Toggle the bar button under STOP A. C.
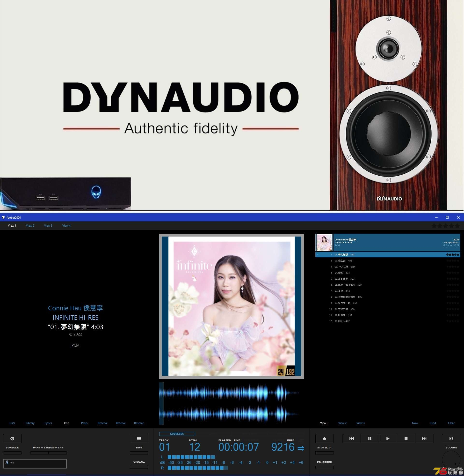This screenshot has height=476, width=464. pos(324,453)
